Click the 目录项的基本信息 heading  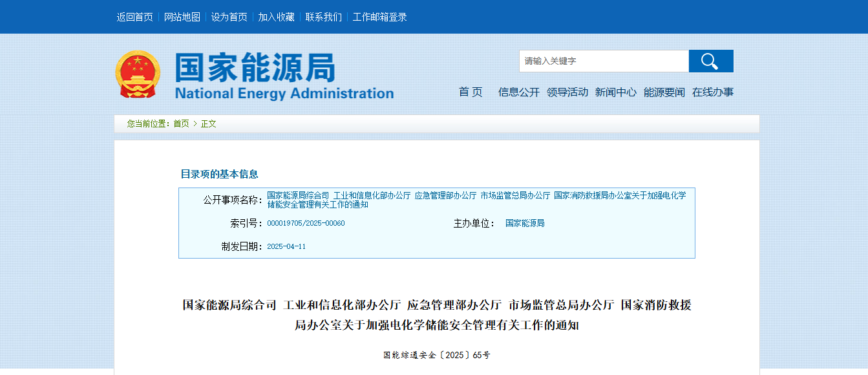[219, 174]
